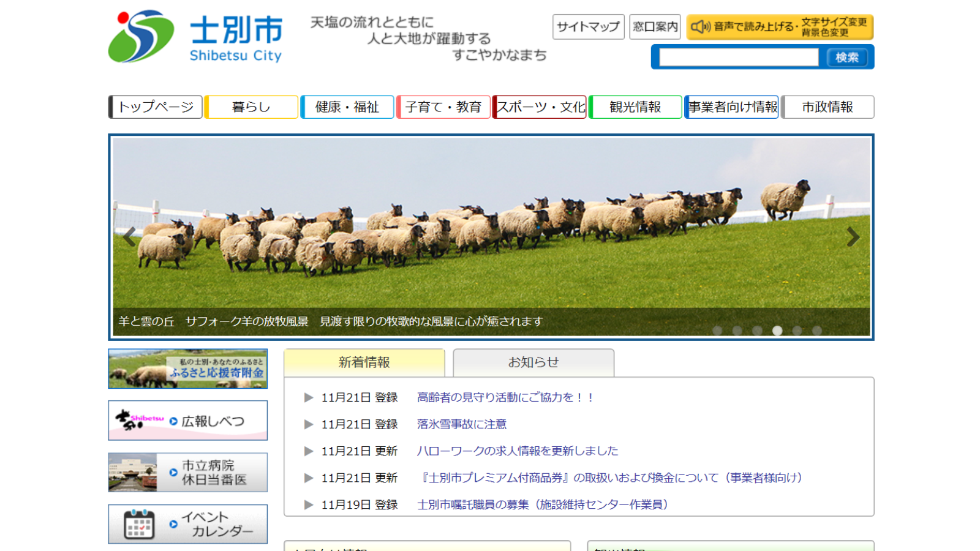Image resolution: width=980 pixels, height=551 pixels.
Task: Open the 広報しべつ banner
Action: (x=187, y=421)
